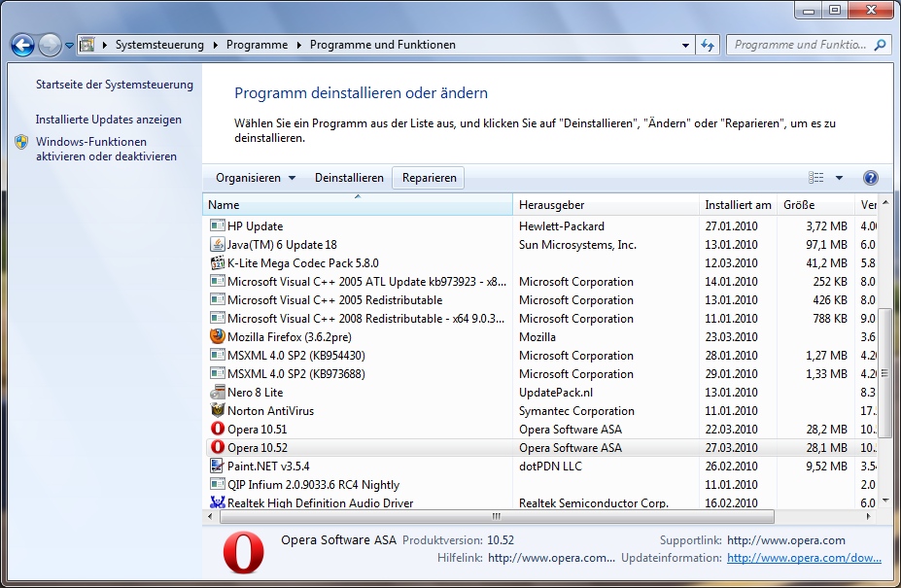Sort by the Name column header
The image size is (901, 588).
(x=358, y=205)
